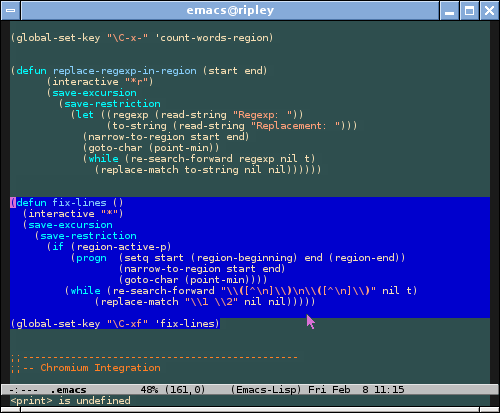Click narrow-to-region inside the progn block

pos(172,269)
